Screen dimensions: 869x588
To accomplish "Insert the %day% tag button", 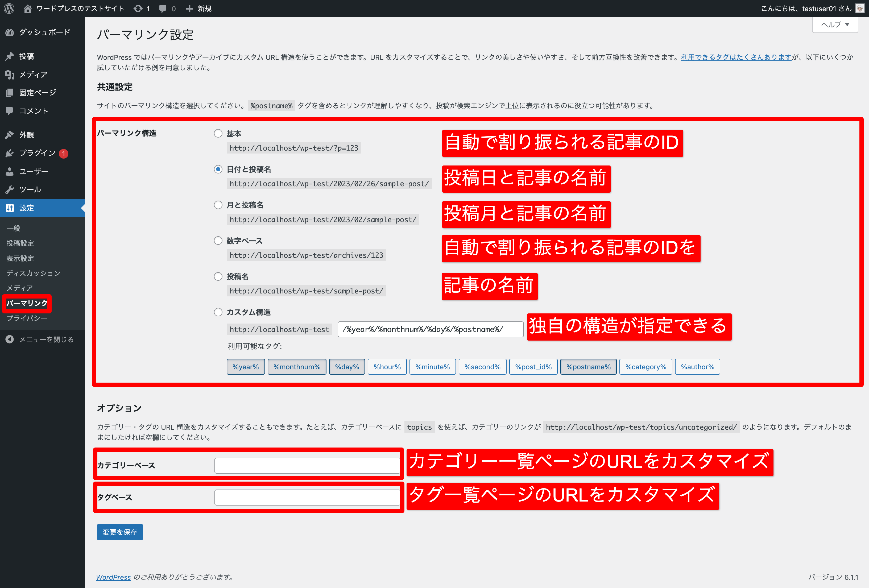I will [347, 367].
